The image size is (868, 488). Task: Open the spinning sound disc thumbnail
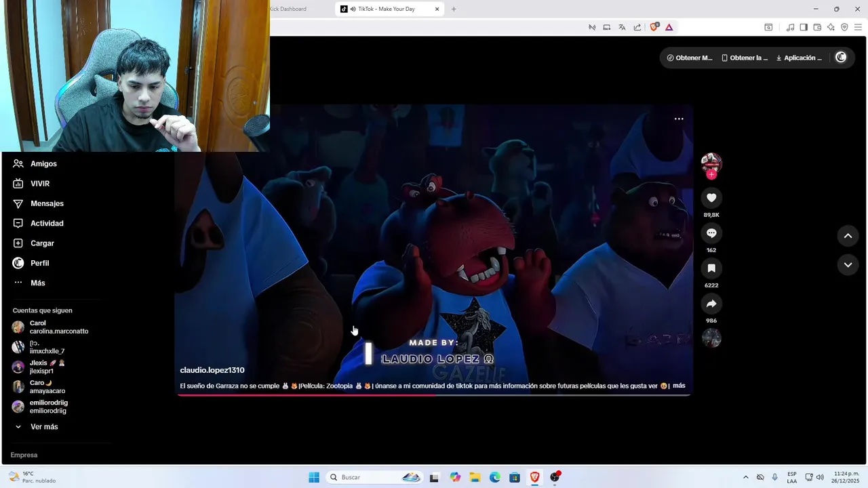click(x=711, y=338)
